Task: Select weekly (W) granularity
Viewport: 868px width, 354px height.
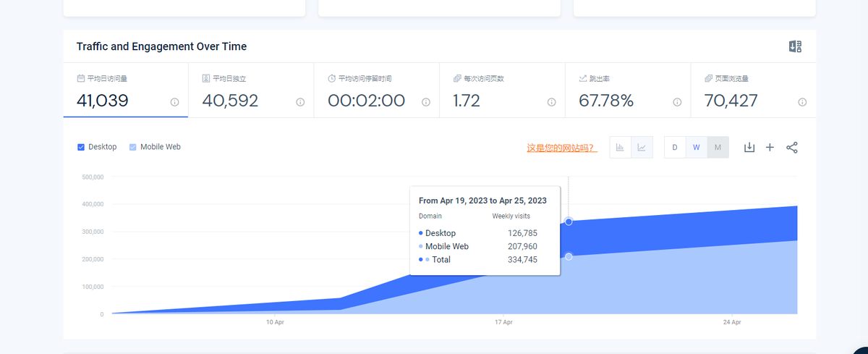Action: click(697, 147)
